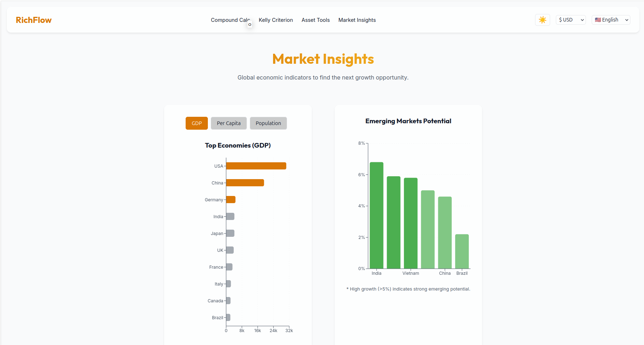The height and width of the screenshot is (345, 644).
Task: Click Vietnam's growth bar
Action: (410, 222)
